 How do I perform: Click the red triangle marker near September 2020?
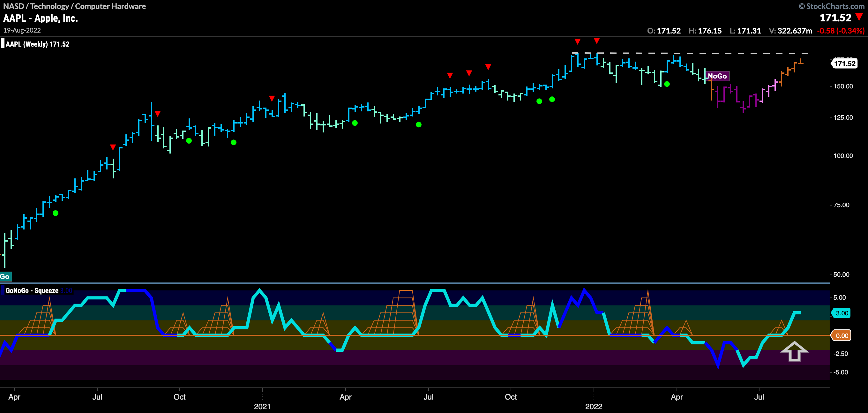[x=157, y=114]
